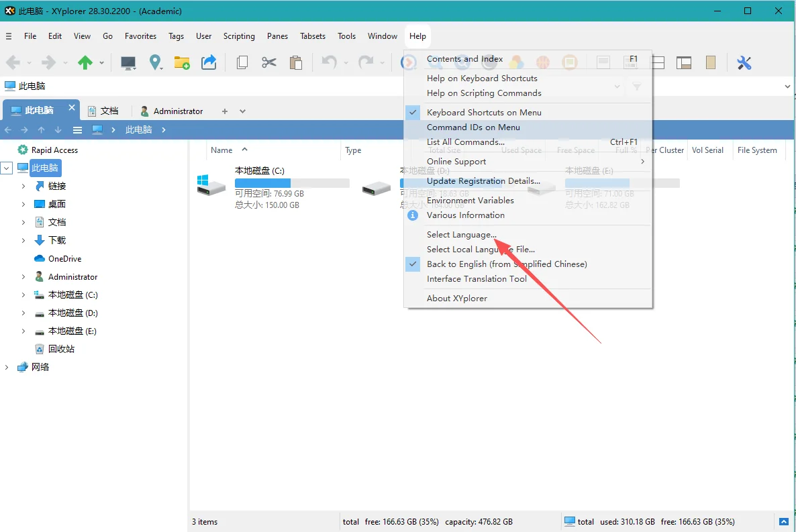
Task: Open About XYplorer menu entry
Action: click(457, 299)
